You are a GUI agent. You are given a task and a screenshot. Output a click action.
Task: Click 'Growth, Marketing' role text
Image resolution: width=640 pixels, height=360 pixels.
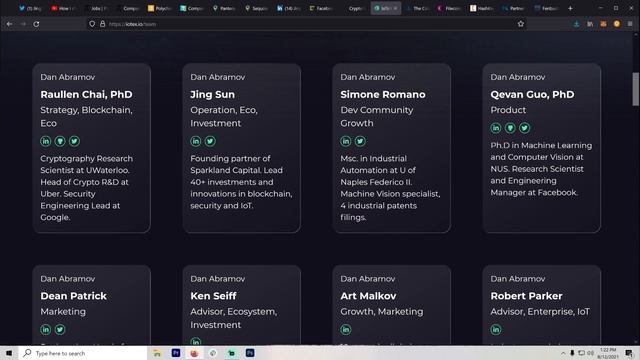(382, 312)
